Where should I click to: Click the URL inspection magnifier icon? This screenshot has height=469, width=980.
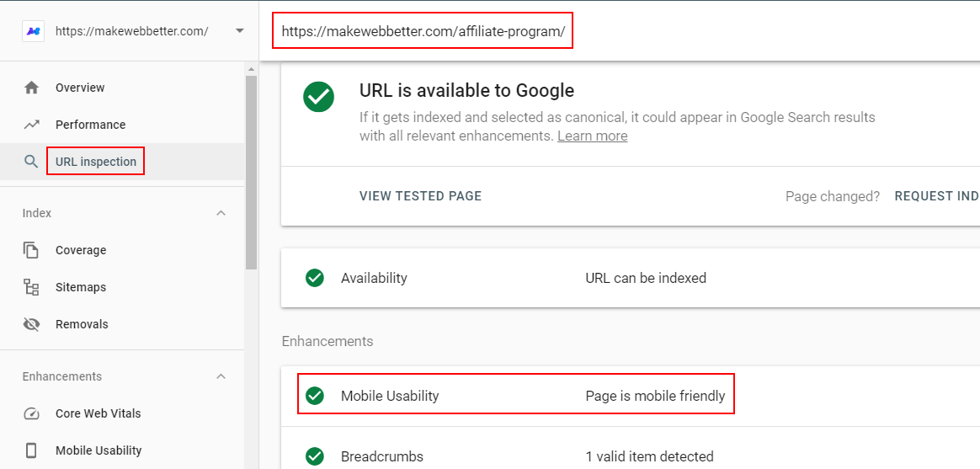point(31,162)
